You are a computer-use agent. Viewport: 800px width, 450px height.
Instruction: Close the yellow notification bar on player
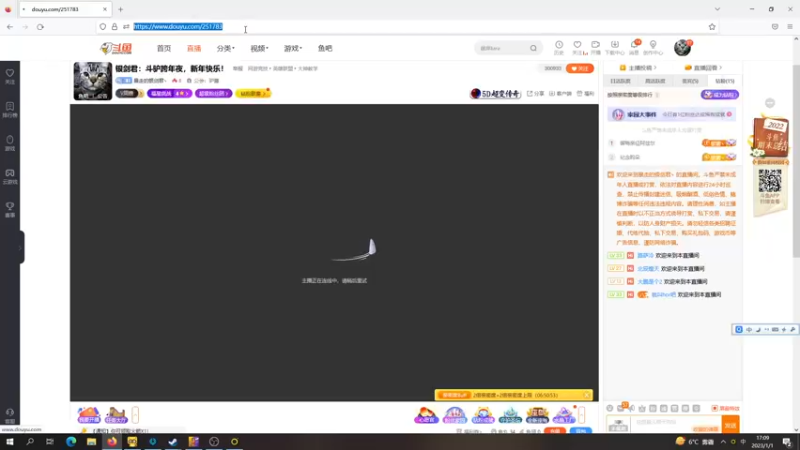click(x=587, y=395)
